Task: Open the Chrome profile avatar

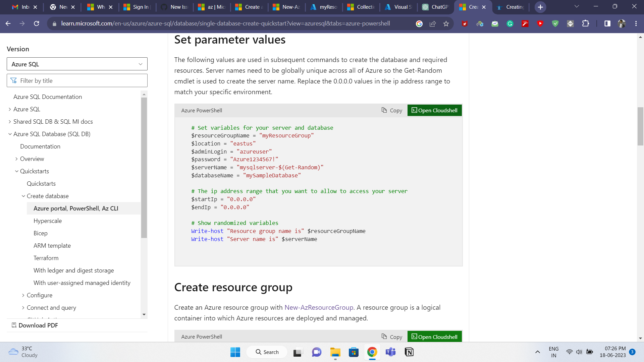Action: 622,23
